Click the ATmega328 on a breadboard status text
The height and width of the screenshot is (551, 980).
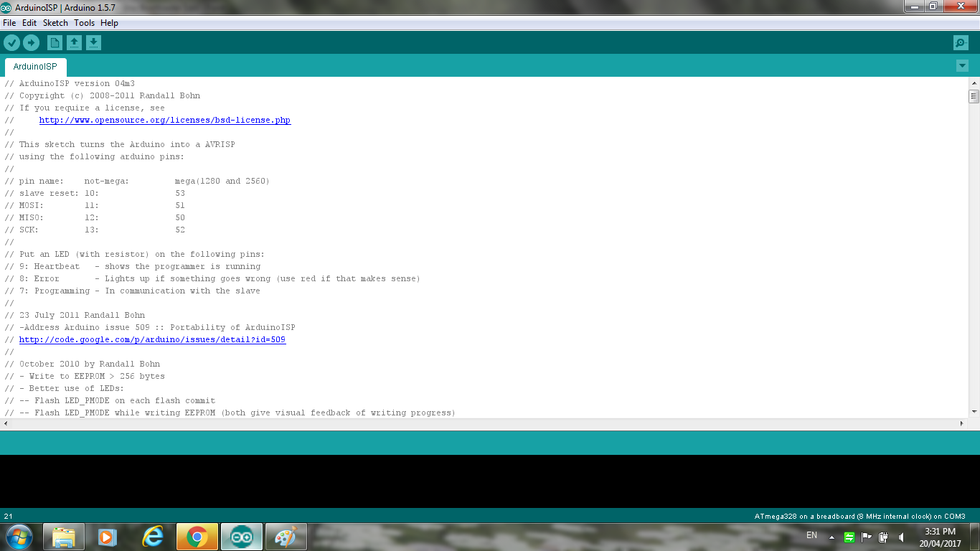[x=859, y=516]
